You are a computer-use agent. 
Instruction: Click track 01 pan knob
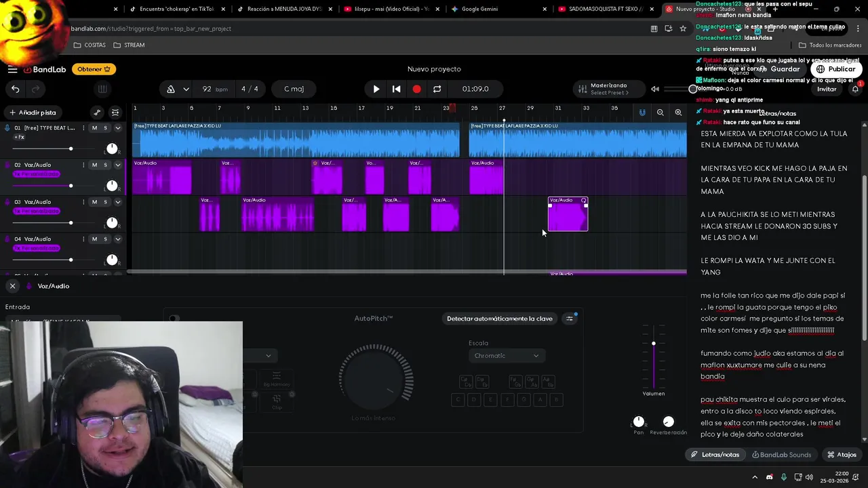(x=112, y=148)
